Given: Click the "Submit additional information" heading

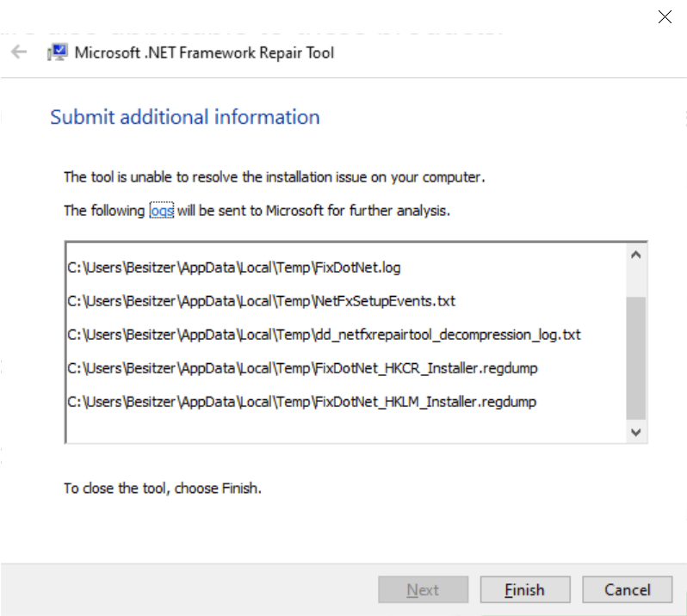Looking at the screenshot, I should point(185,117).
